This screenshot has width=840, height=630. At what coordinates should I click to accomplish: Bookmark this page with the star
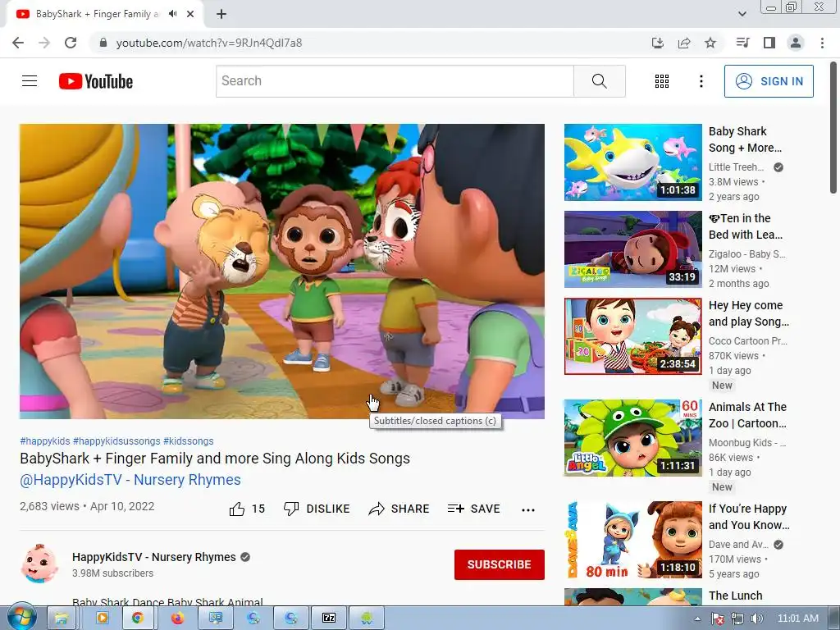[x=710, y=43]
